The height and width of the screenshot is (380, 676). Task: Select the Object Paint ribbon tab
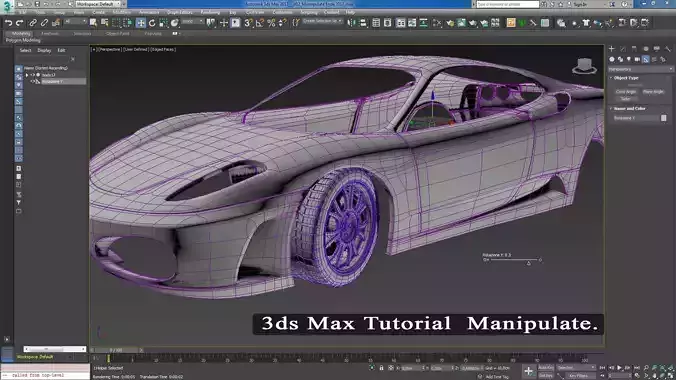click(117, 33)
